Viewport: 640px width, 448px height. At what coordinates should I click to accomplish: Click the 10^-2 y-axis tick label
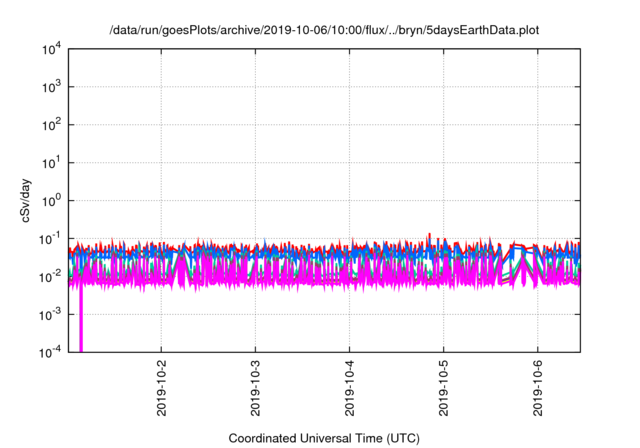point(50,277)
